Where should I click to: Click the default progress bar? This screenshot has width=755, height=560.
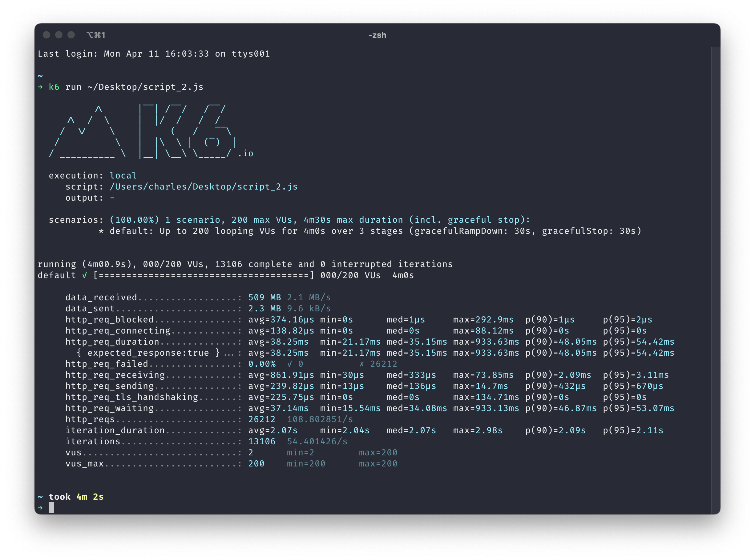pos(204,275)
